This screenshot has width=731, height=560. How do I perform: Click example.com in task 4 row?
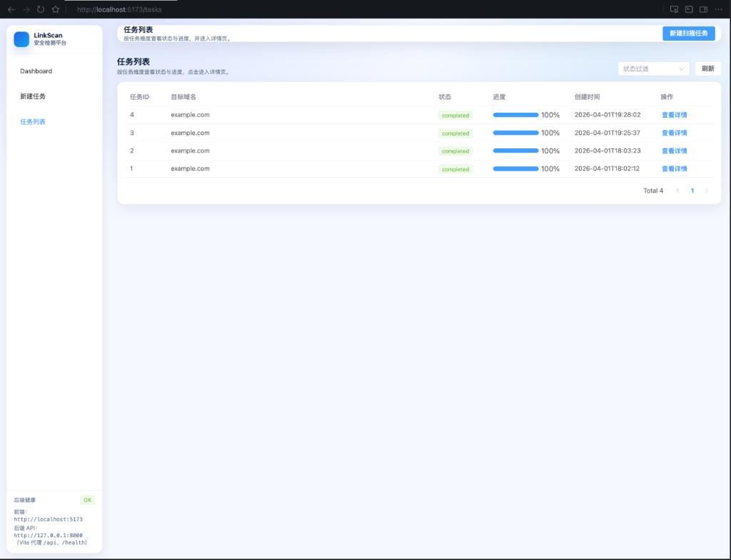click(190, 115)
